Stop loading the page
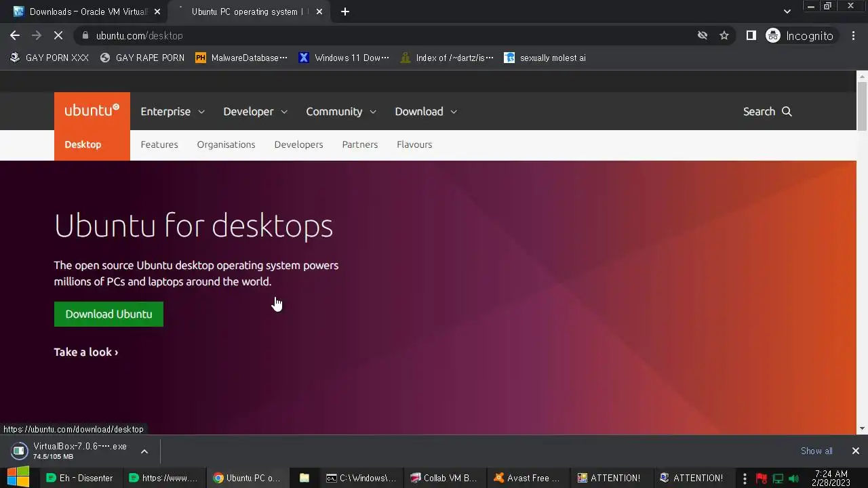 click(x=58, y=35)
